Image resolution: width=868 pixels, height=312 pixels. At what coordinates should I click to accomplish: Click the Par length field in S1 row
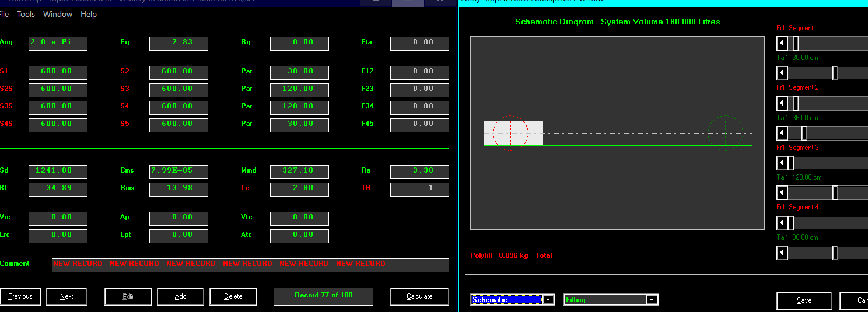coord(299,72)
